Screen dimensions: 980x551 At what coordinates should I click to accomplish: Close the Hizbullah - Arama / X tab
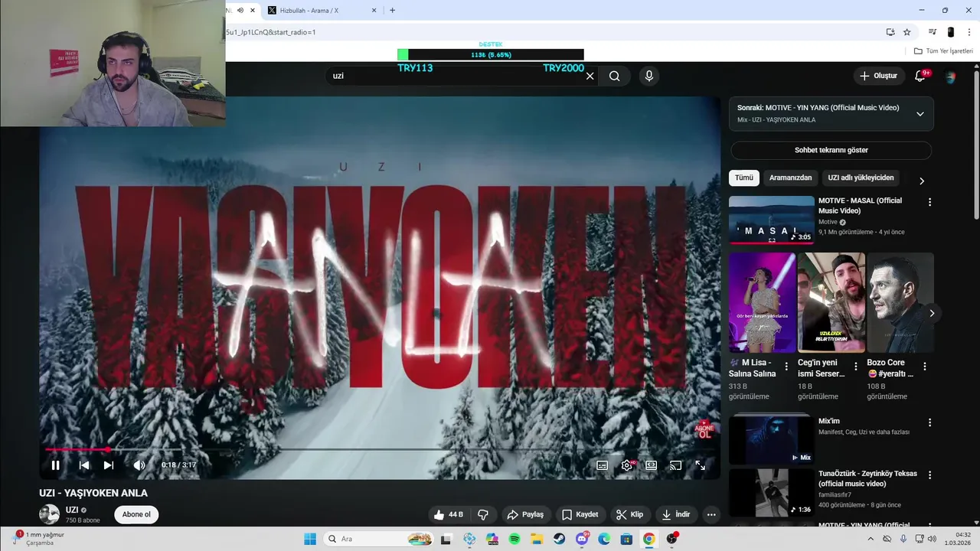374,11
